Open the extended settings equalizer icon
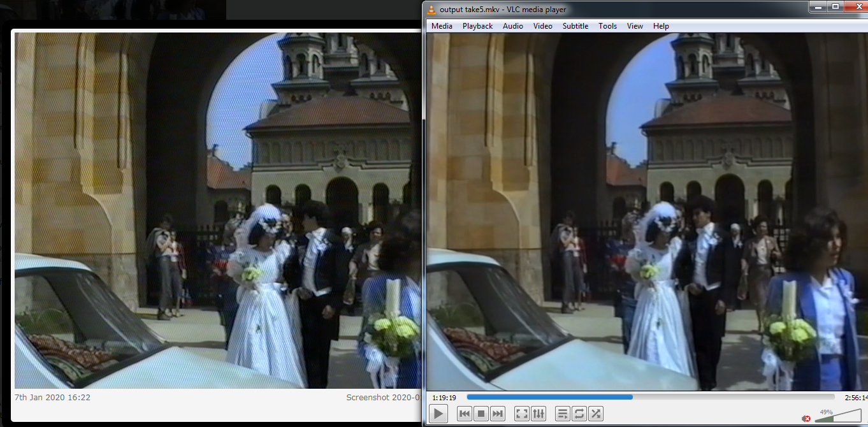Image resolution: width=868 pixels, height=427 pixels. (x=539, y=414)
